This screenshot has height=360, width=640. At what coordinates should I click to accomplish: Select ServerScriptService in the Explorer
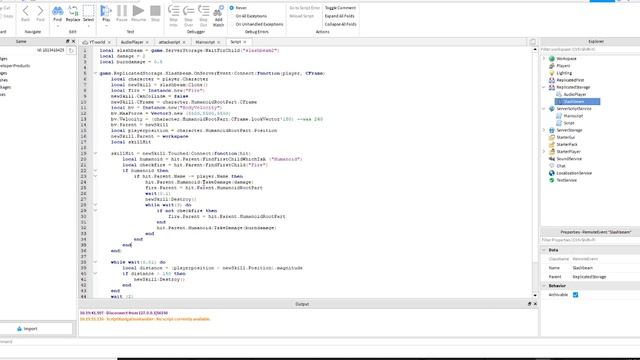coord(573,109)
